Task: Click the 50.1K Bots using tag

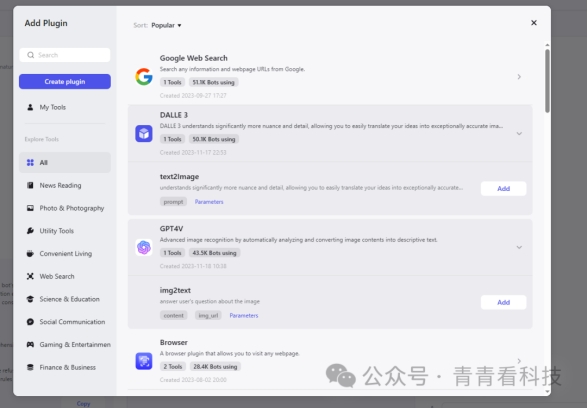Action: point(214,139)
